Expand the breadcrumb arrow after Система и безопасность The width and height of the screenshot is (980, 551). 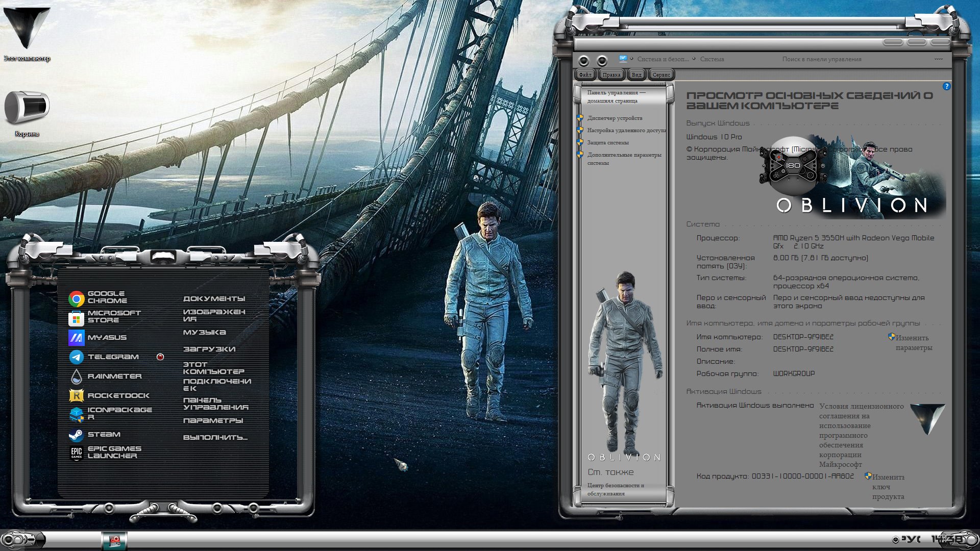pos(694,59)
